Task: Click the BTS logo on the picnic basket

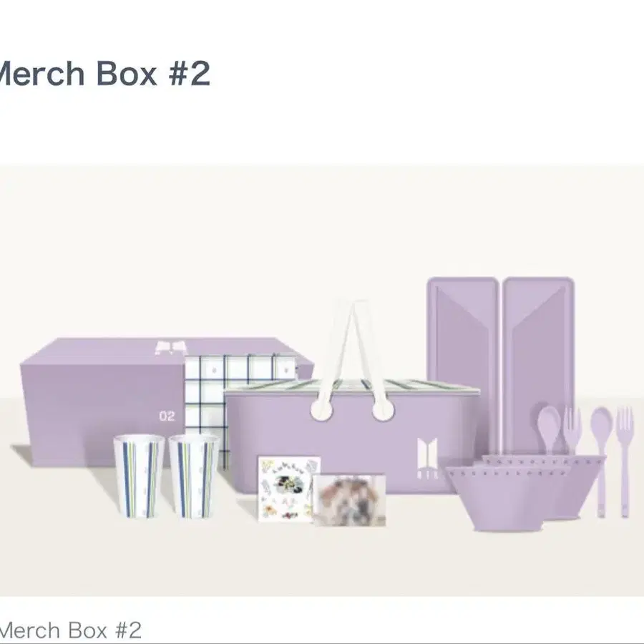Action: click(x=427, y=458)
